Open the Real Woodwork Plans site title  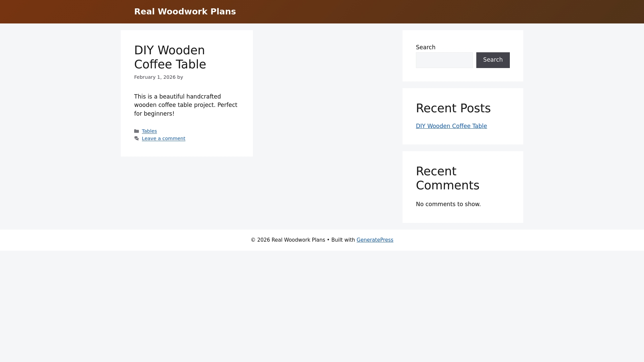[185, 11]
